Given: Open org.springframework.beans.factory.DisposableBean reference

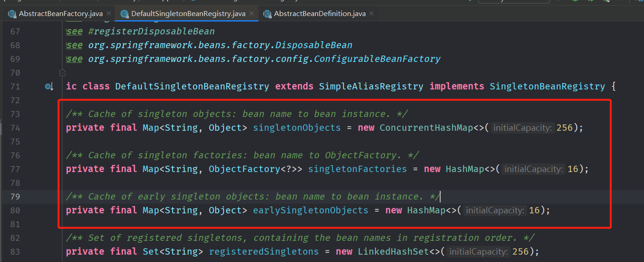Looking at the screenshot, I should (x=220, y=45).
